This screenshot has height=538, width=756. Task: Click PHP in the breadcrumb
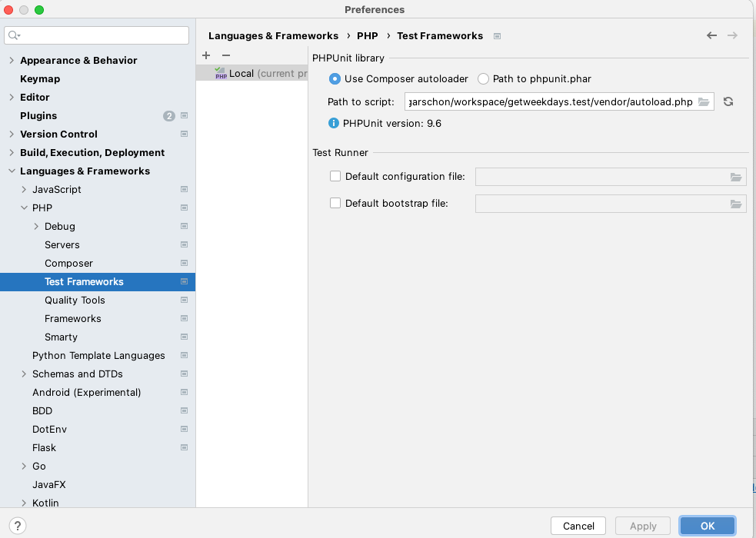(368, 36)
